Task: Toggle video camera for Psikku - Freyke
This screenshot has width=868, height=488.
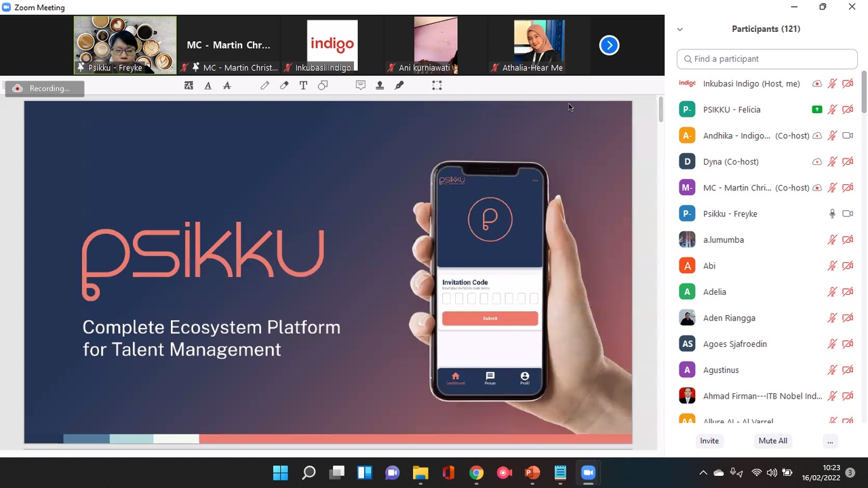Action: (x=848, y=213)
